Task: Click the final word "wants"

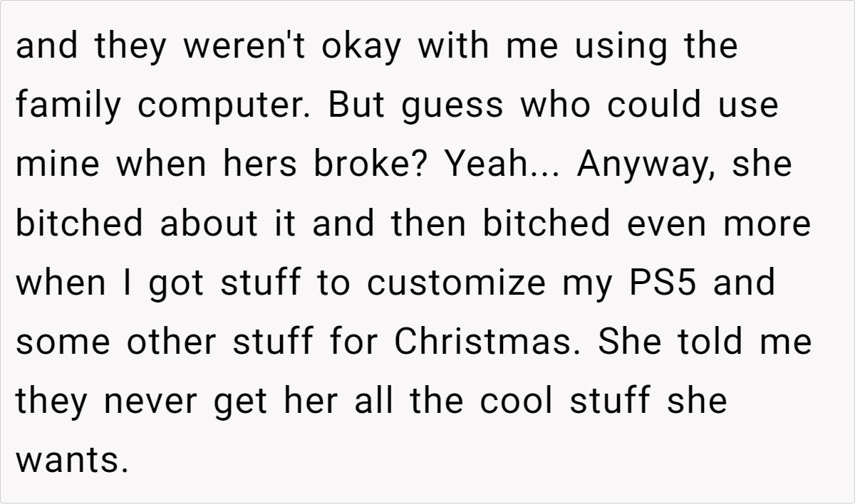Action: (x=71, y=461)
